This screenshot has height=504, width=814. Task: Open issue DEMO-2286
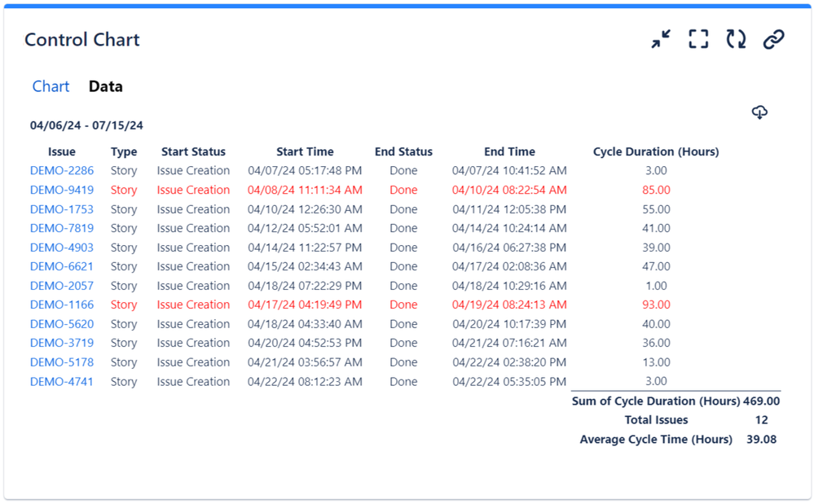[62, 171]
